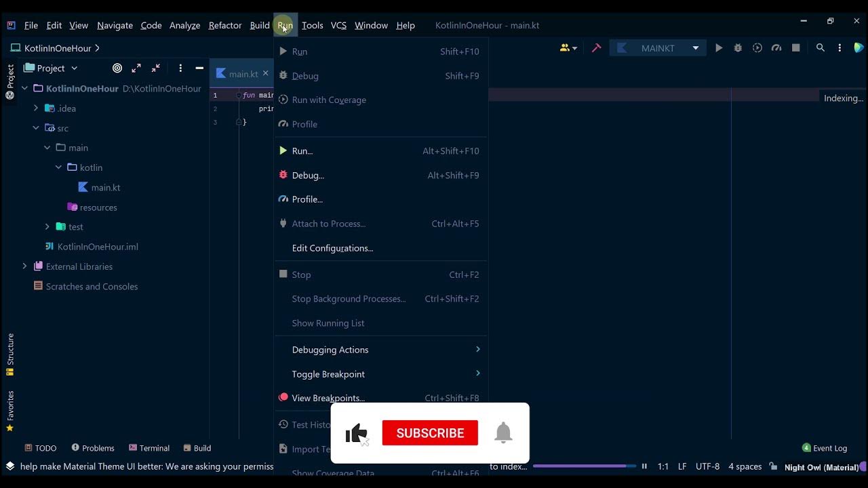This screenshot has height=488, width=868.
Task: Select resources folder in tree
Action: (x=92, y=207)
